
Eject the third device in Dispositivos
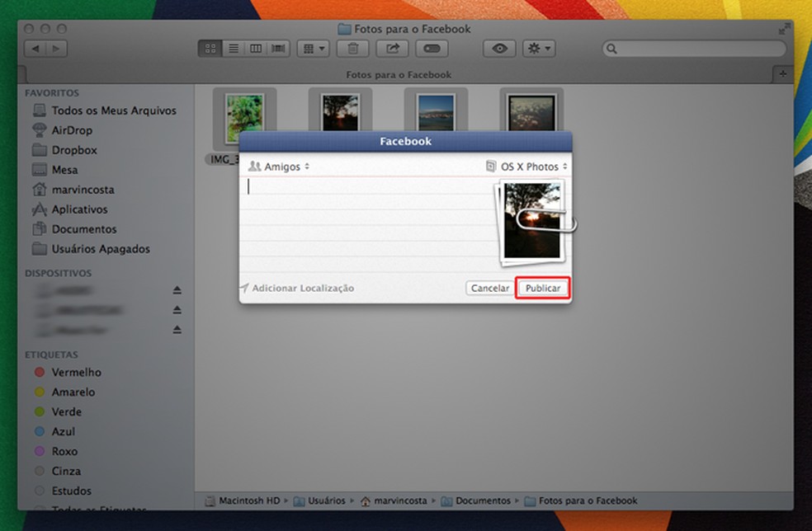click(x=177, y=330)
